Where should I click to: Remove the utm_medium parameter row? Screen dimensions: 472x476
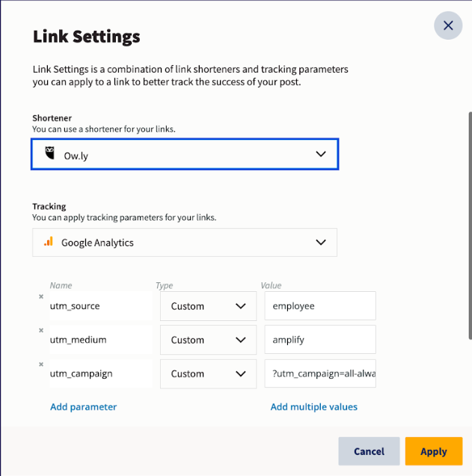[41, 330]
